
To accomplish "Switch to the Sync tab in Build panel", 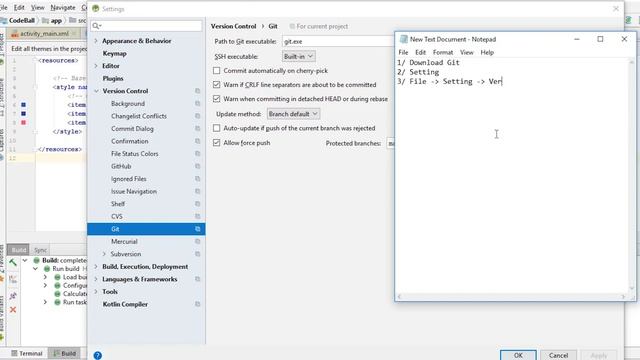I will click(40, 250).
